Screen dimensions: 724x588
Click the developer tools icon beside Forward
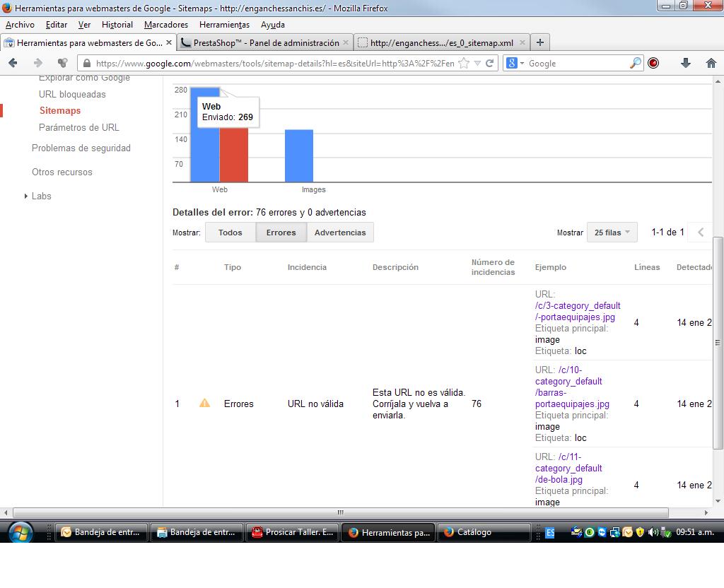tap(62, 63)
